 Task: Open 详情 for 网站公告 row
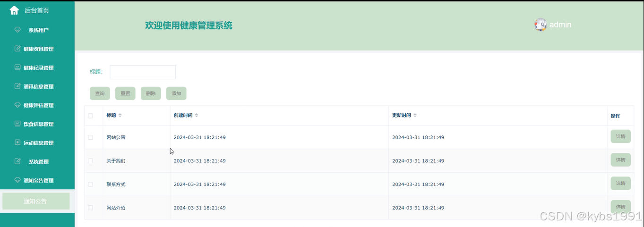tap(620, 136)
